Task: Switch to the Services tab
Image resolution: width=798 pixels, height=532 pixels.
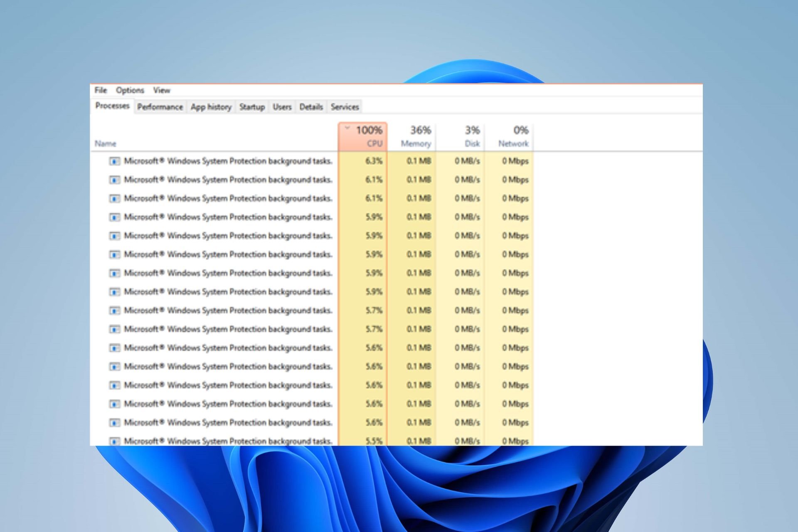Action: pos(345,107)
